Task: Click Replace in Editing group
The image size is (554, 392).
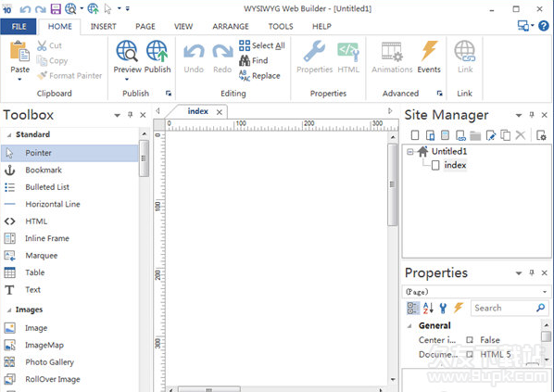Action: 259,76
